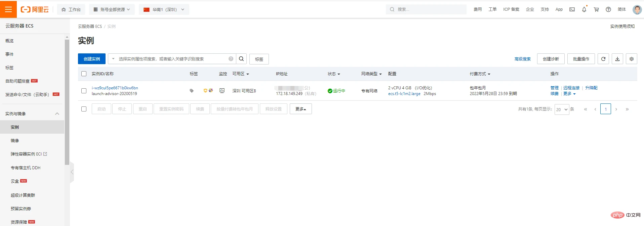Image resolution: width=644 pixels, height=226 pixels.
Task: Select the launch-advisor-20200519 instance checkbox
Action: 84,91
